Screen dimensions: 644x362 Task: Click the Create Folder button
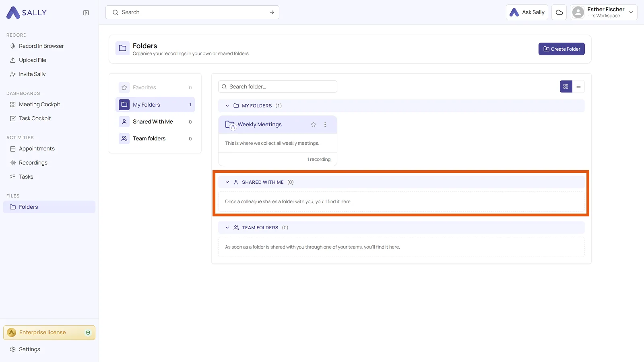click(561, 49)
